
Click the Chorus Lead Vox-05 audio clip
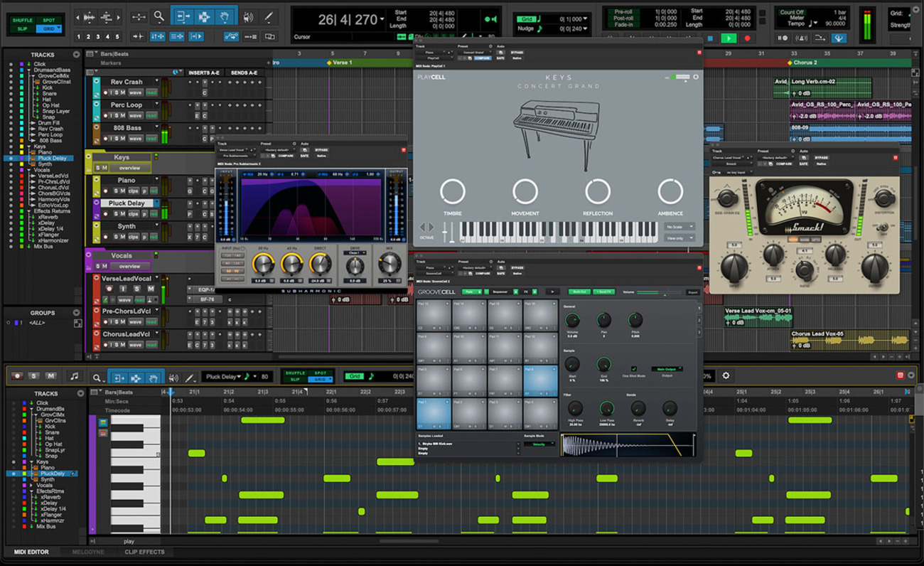pos(850,340)
